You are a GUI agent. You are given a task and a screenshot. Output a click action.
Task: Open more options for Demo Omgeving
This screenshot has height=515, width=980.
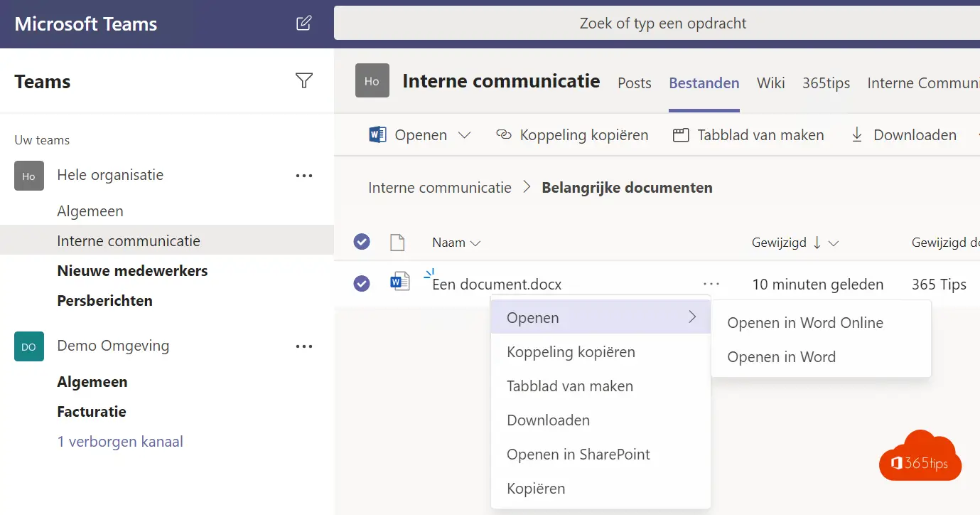click(304, 346)
